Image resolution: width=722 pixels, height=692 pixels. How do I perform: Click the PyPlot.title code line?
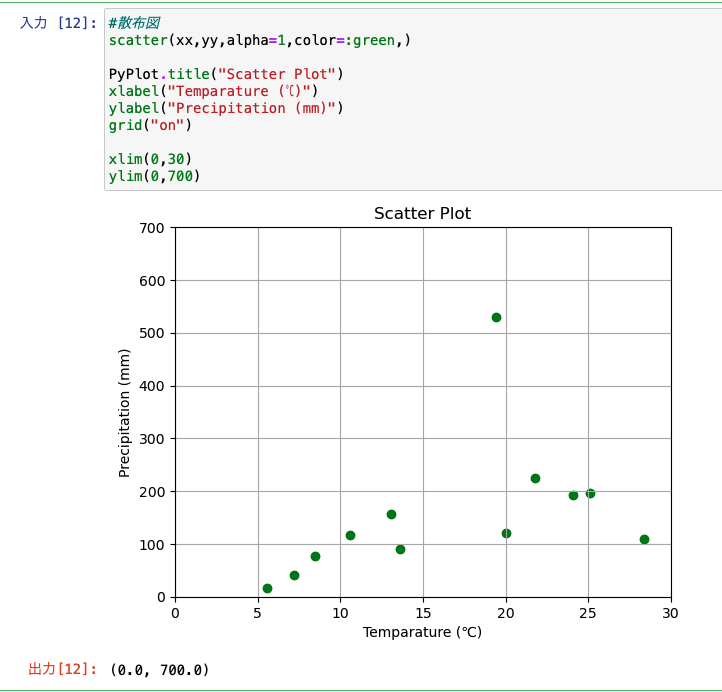tap(226, 74)
